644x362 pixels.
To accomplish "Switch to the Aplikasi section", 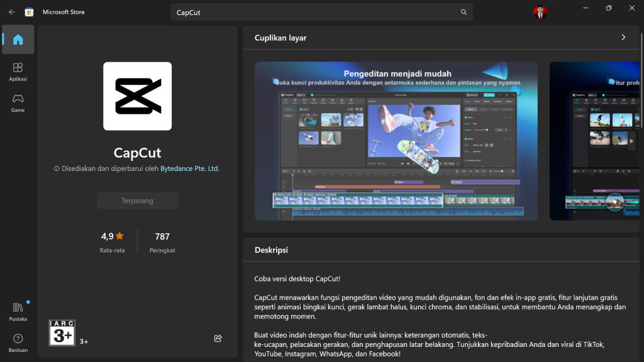I will 18,71.
